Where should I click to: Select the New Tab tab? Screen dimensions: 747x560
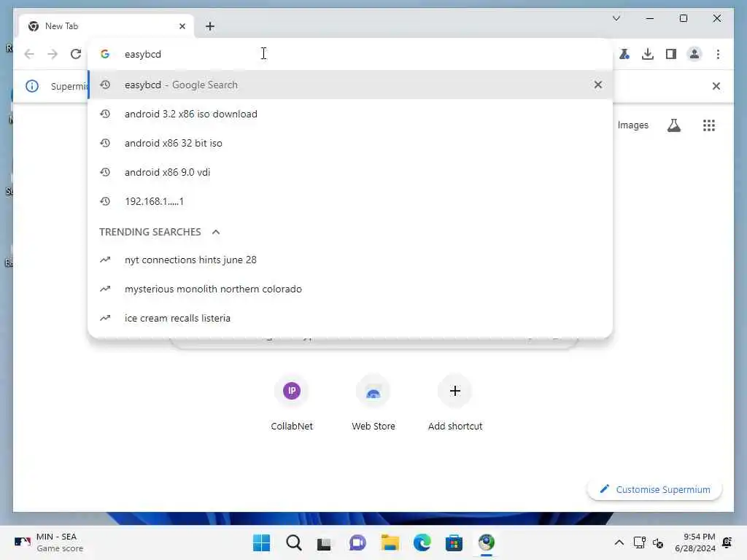coord(106,26)
